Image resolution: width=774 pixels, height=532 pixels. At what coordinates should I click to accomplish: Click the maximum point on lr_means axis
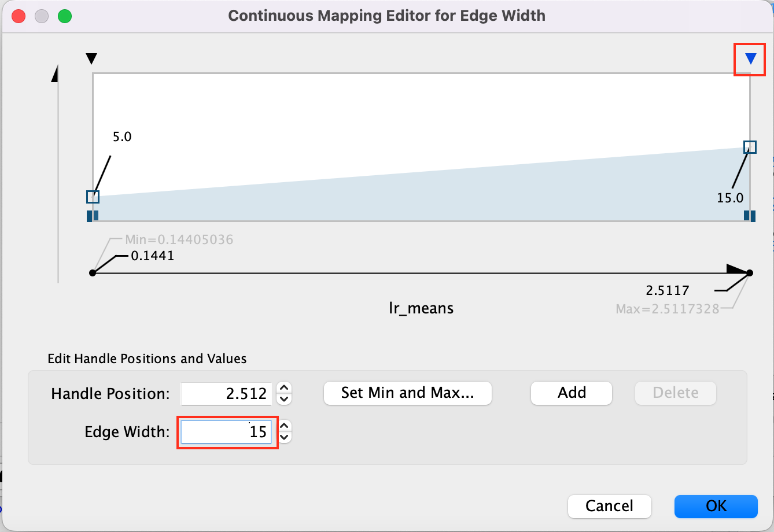click(x=750, y=273)
